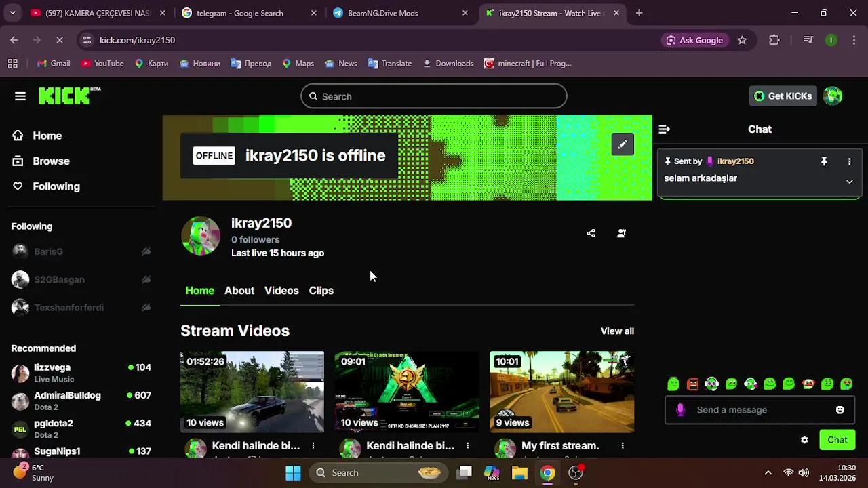868x488 pixels.
Task: Pick the angry red face emote
Action: pyautogui.click(x=692, y=384)
